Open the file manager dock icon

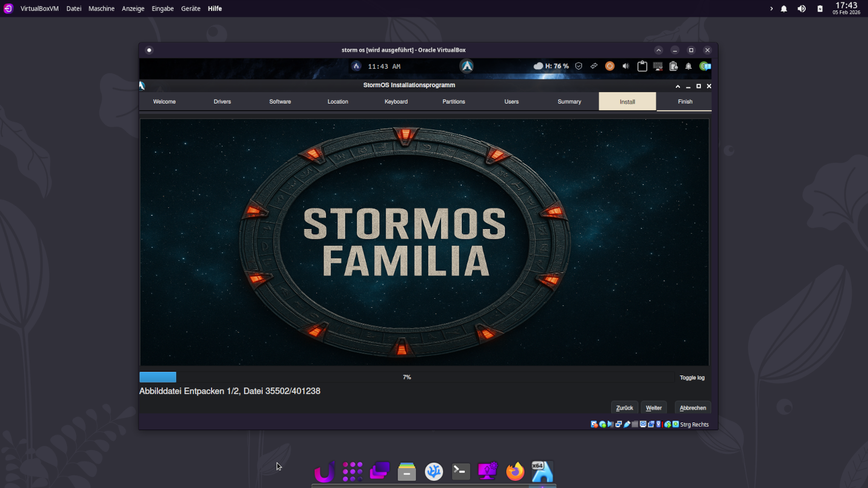pos(407,471)
